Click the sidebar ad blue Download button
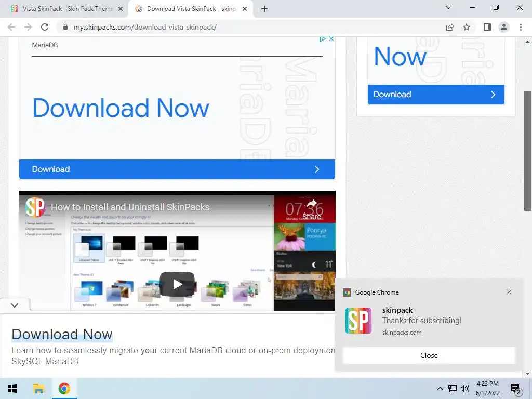This screenshot has width=532, height=399. coord(436,95)
